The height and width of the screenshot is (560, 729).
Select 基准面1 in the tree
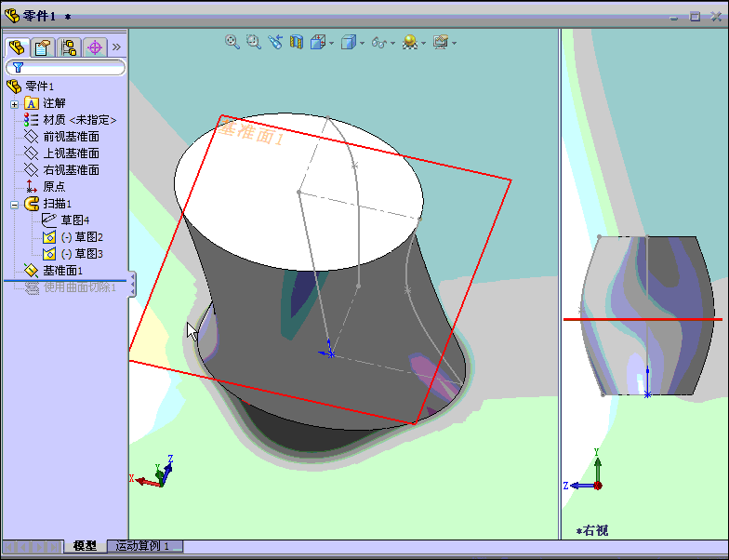[63, 271]
